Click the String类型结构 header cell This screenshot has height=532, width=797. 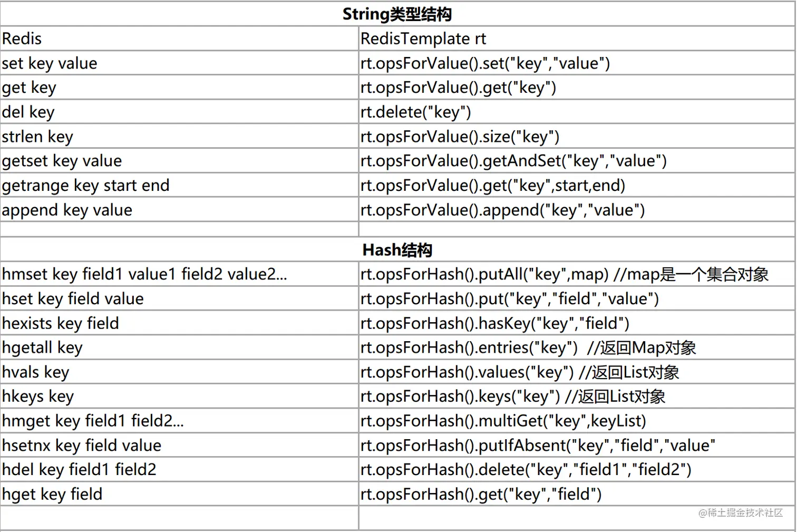point(397,14)
